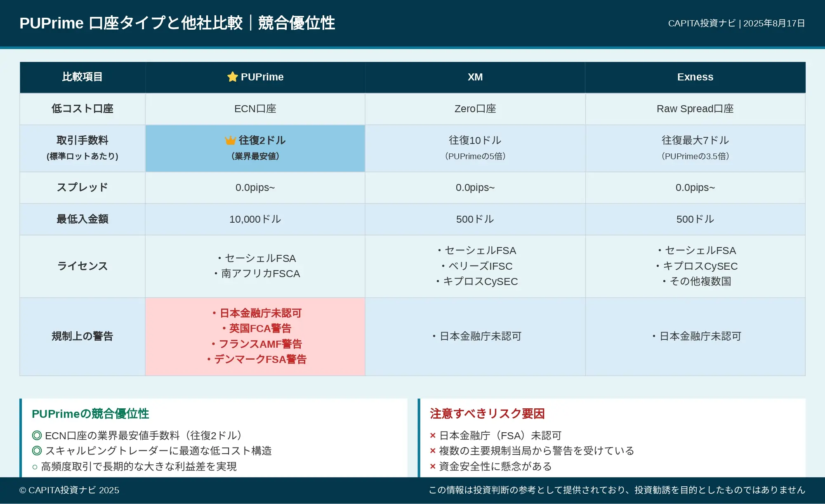Click the PUPrimeの競合優位性 heading

[90, 414]
